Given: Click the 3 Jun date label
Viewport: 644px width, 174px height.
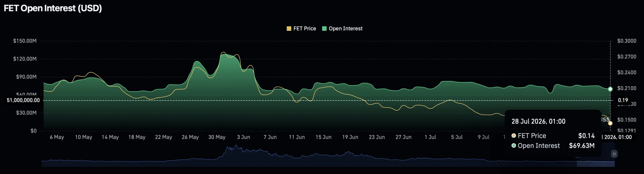Looking at the screenshot, I should click(244, 137).
